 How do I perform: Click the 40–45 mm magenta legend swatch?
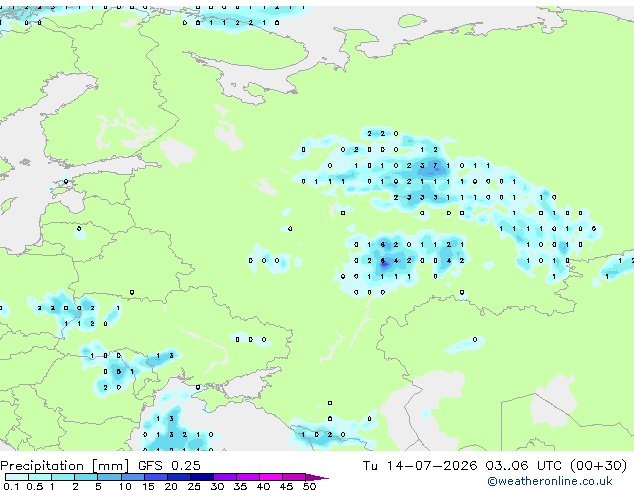[x=271, y=477]
